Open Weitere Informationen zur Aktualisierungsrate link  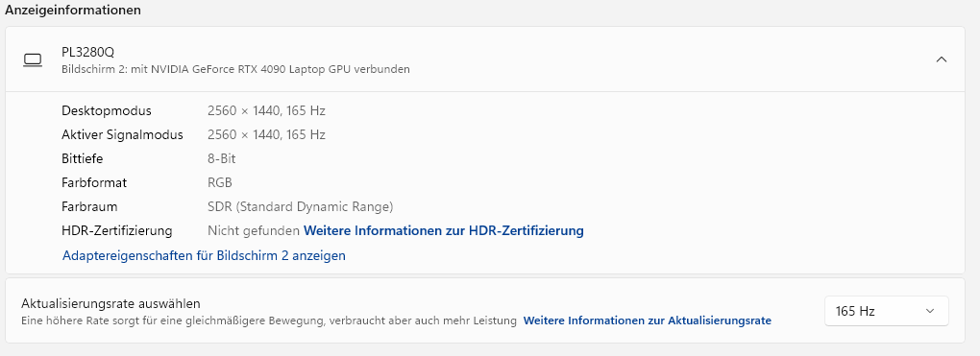pyautogui.click(x=648, y=320)
